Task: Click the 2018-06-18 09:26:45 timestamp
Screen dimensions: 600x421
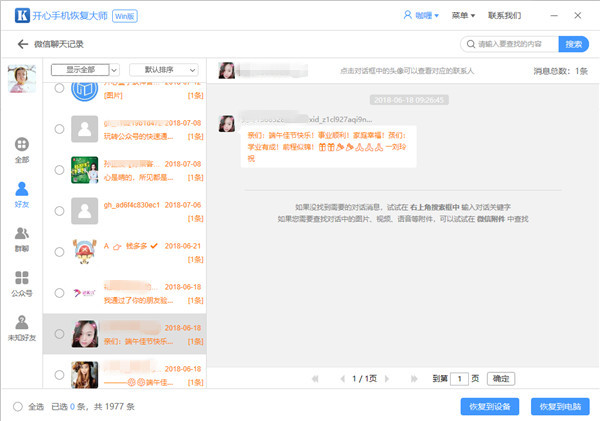Action: click(409, 100)
